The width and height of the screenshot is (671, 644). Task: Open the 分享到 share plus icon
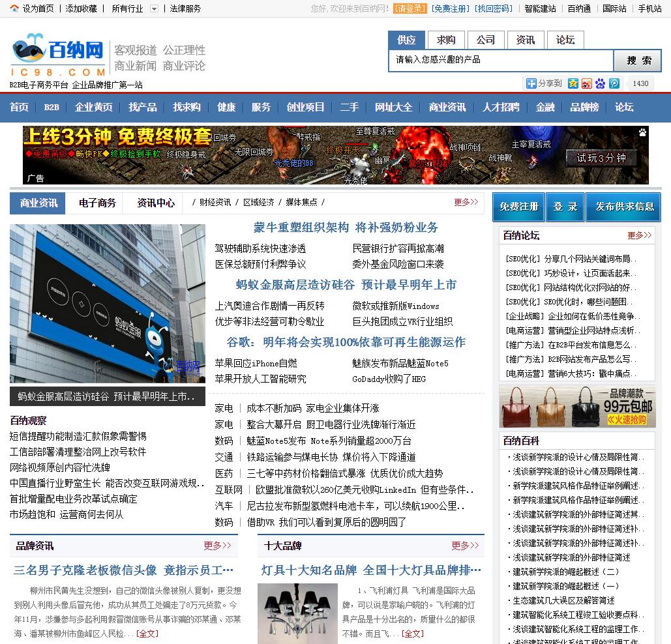[x=531, y=83]
